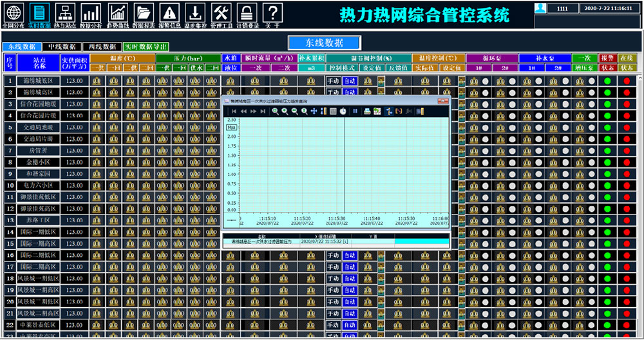Print the trend chart via printer icon
Image resolution: width=644 pixels, height=340 pixels.
(x=367, y=111)
